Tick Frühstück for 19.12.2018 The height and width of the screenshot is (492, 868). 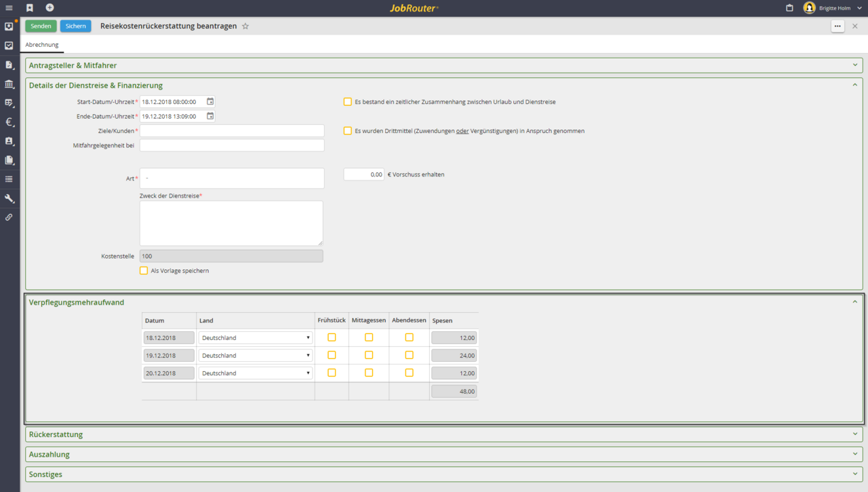click(x=332, y=355)
